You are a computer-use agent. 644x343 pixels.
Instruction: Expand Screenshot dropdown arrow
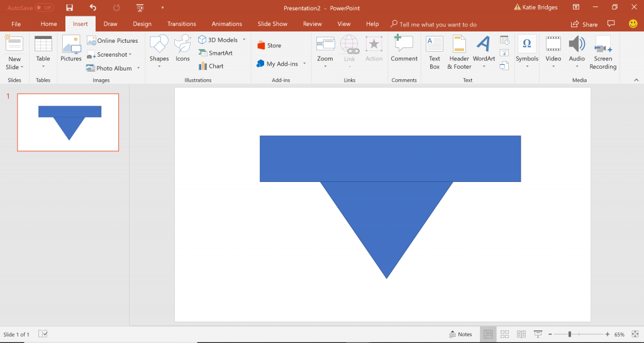click(x=130, y=54)
